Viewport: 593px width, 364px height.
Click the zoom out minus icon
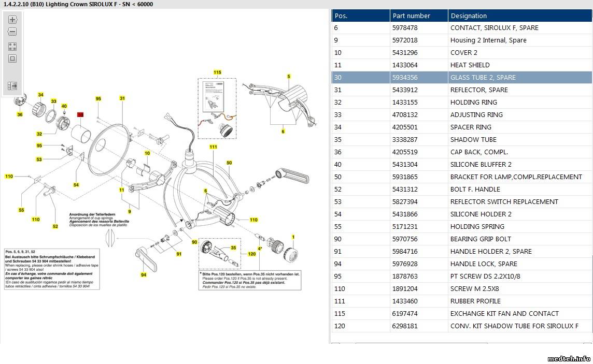pos(12,32)
